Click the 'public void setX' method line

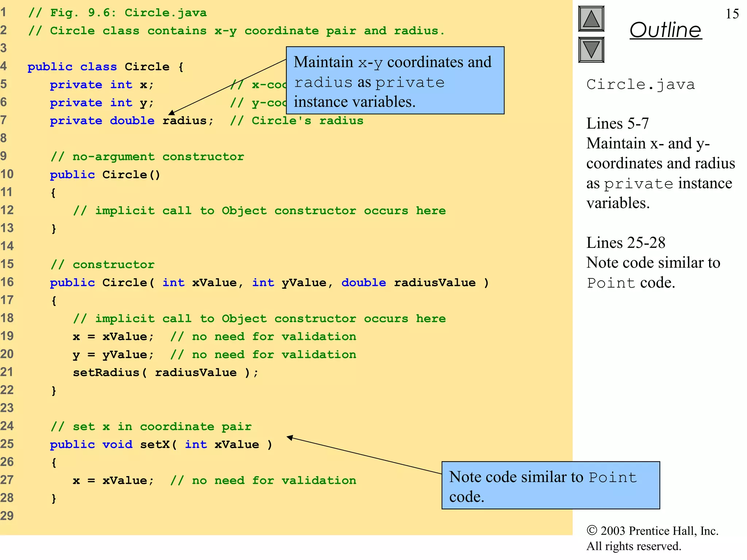[161, 444]
